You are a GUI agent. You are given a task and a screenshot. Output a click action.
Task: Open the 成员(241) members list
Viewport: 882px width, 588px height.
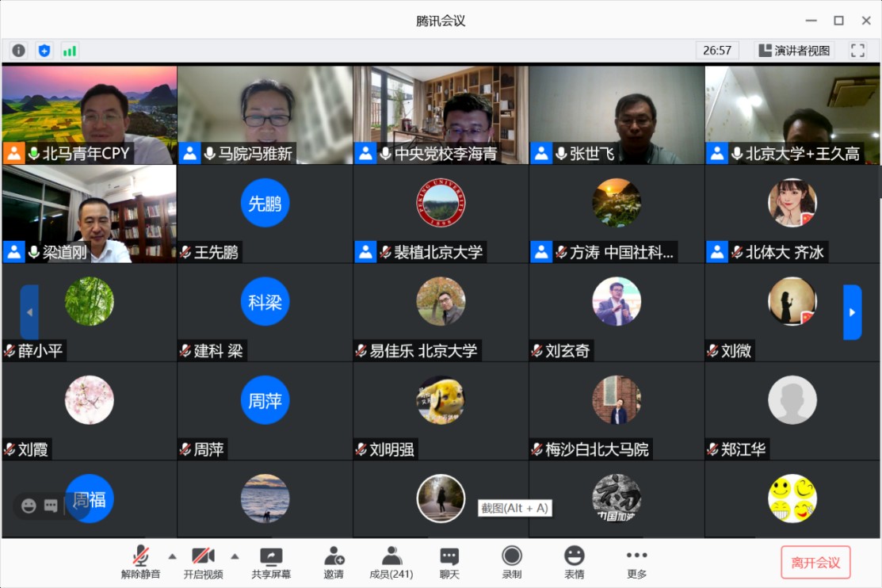pyautogui.click(x=391, y=562)
